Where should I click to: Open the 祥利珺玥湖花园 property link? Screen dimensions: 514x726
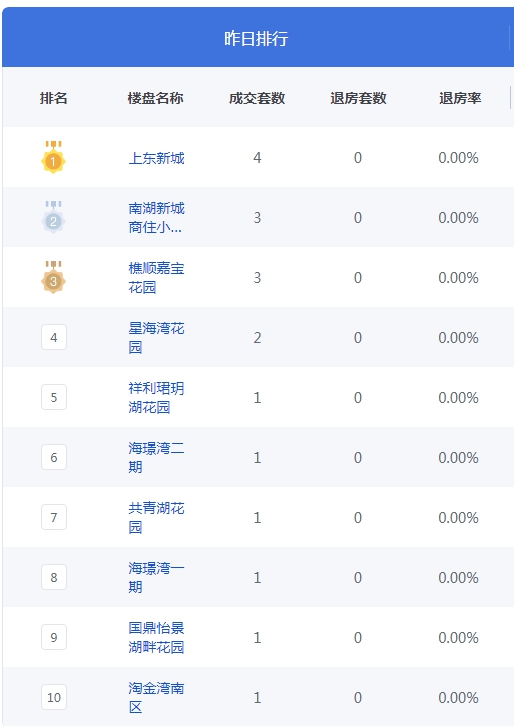(x=157, y=398)
